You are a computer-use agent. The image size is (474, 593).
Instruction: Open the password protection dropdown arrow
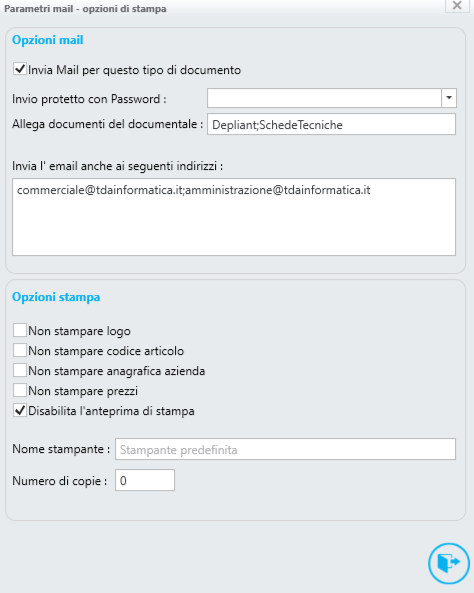[x=449, y=98]
